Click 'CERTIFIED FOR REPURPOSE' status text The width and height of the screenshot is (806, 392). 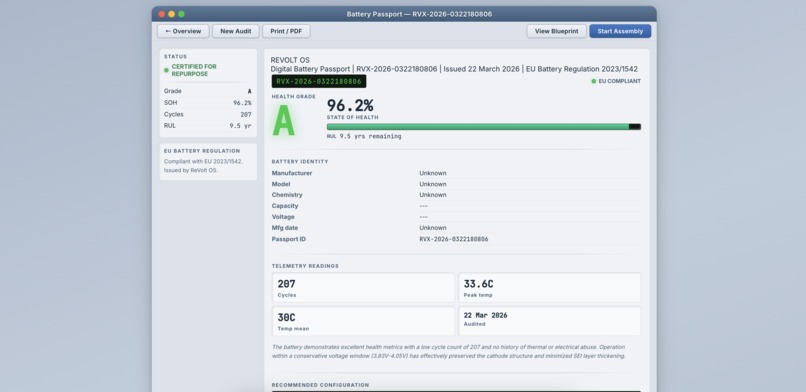click(194, 70)
